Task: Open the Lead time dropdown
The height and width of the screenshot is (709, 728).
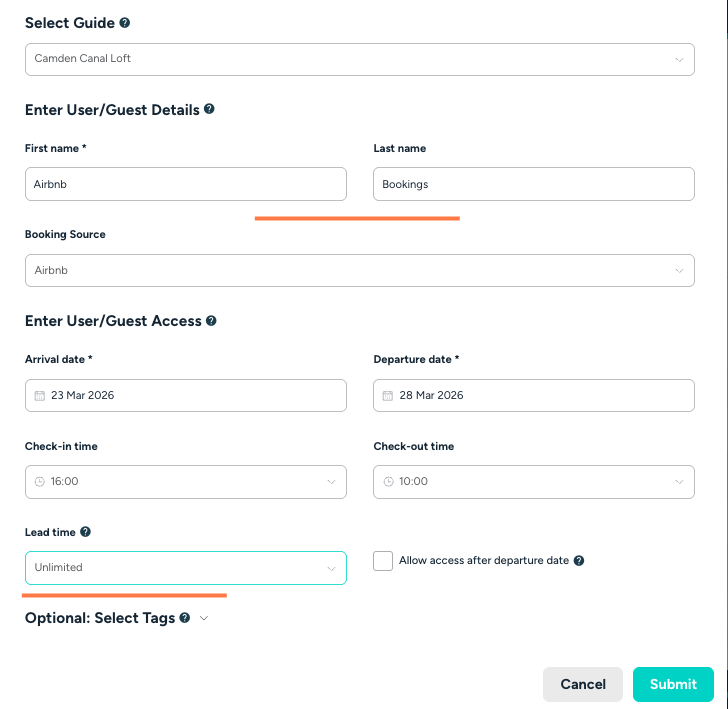Action: [x=186, y=568]
